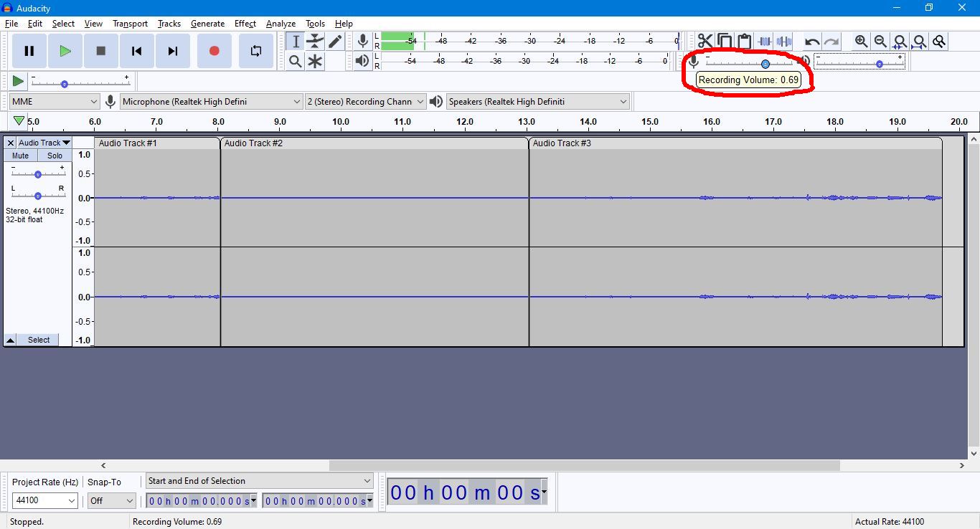Screen dimensions: 980x529
Task: Skip to the start of the project
Action: tap(137, 51)
